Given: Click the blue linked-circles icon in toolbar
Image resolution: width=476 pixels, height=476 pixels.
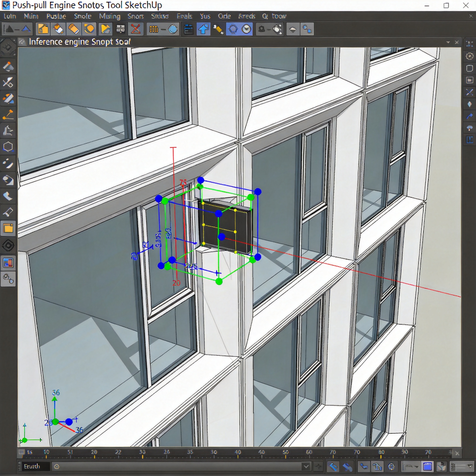Looking at the screenshot, I should (307, 29).
